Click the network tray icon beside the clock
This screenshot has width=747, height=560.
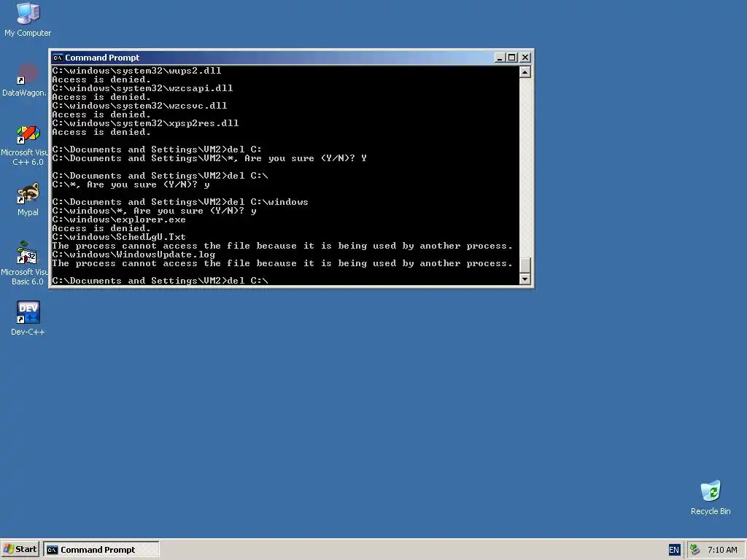pos(694,550)
